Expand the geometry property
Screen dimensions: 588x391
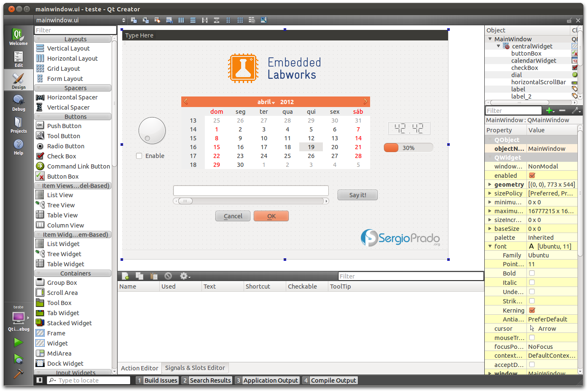tap(490, 184)
